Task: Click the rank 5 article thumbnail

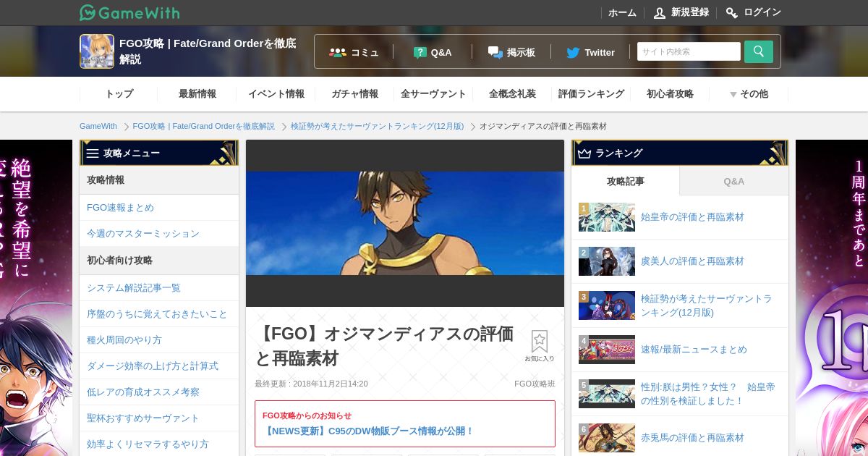Action: click(607, 394)
